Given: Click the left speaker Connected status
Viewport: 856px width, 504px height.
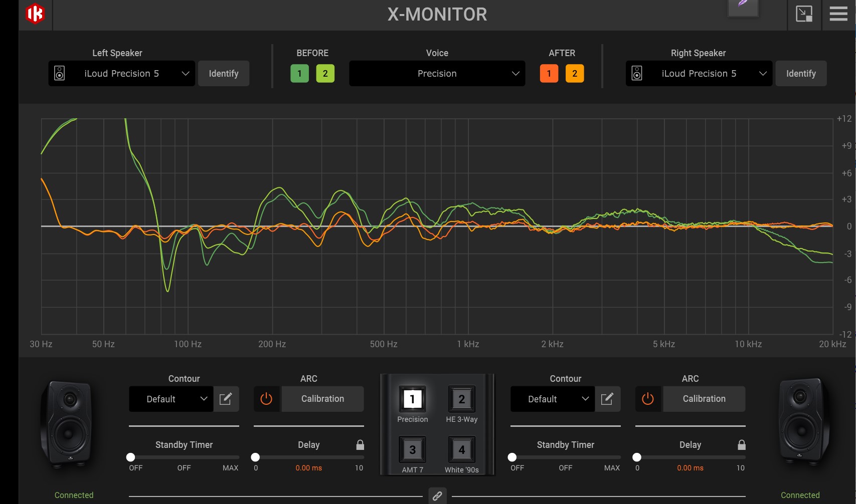Looking at the screenshot, I should click(74, 495).
